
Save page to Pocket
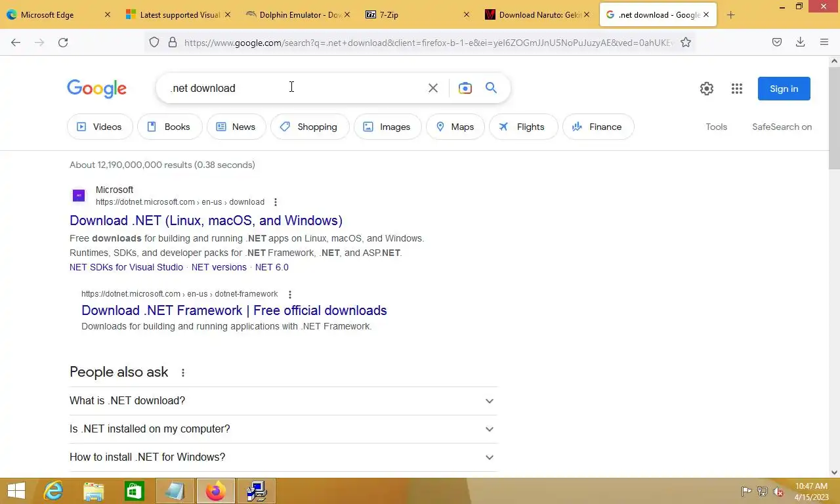click(x=777, y=42)
